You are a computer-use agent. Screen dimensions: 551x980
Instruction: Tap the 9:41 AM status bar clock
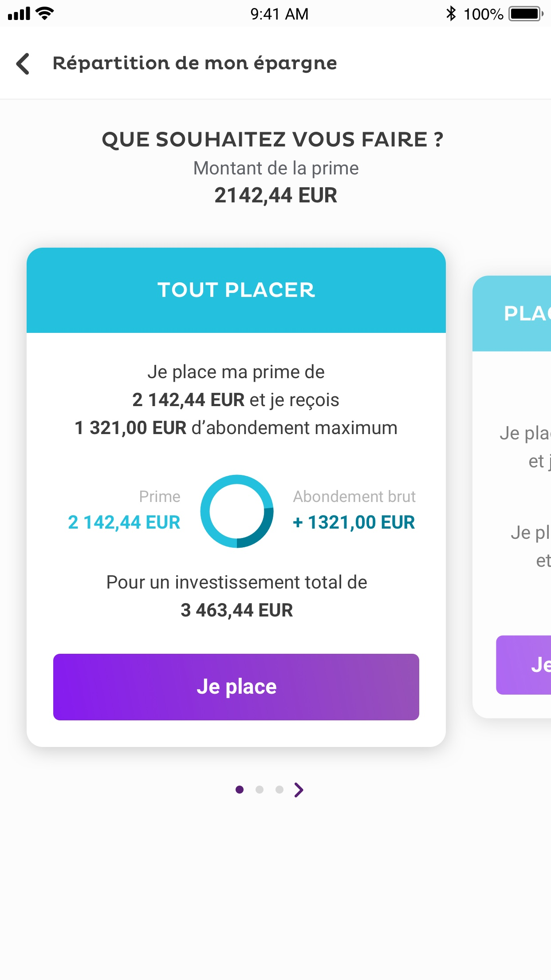(x=279, y=14)
